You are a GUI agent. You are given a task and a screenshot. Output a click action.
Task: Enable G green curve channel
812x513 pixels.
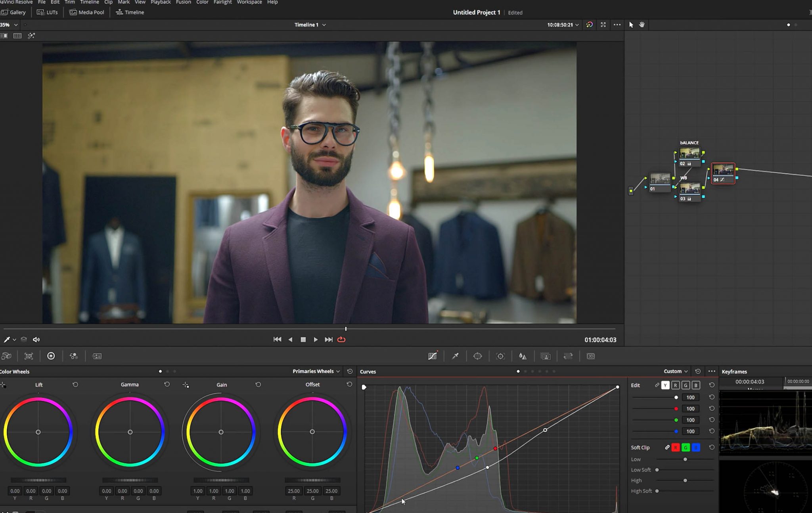point(686,385)
